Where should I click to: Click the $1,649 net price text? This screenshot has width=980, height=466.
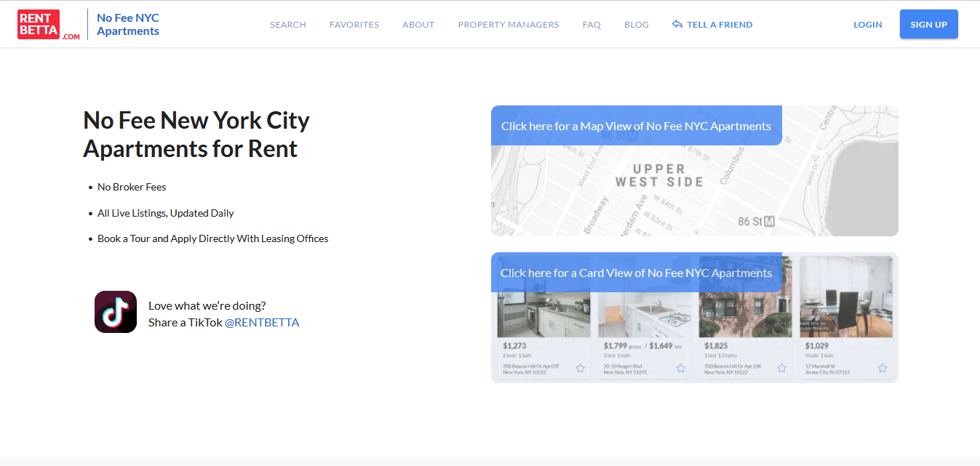pyautogui.click(x=666, y=346)
